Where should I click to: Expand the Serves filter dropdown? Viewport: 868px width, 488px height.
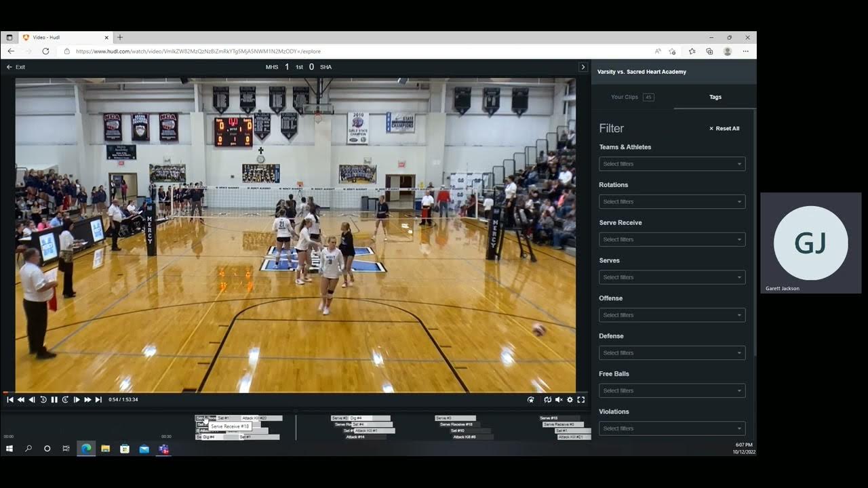[672, 277]
